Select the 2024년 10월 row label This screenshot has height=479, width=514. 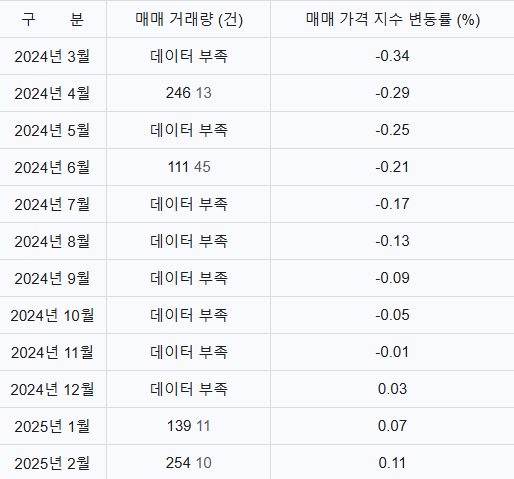pos(52,315)
